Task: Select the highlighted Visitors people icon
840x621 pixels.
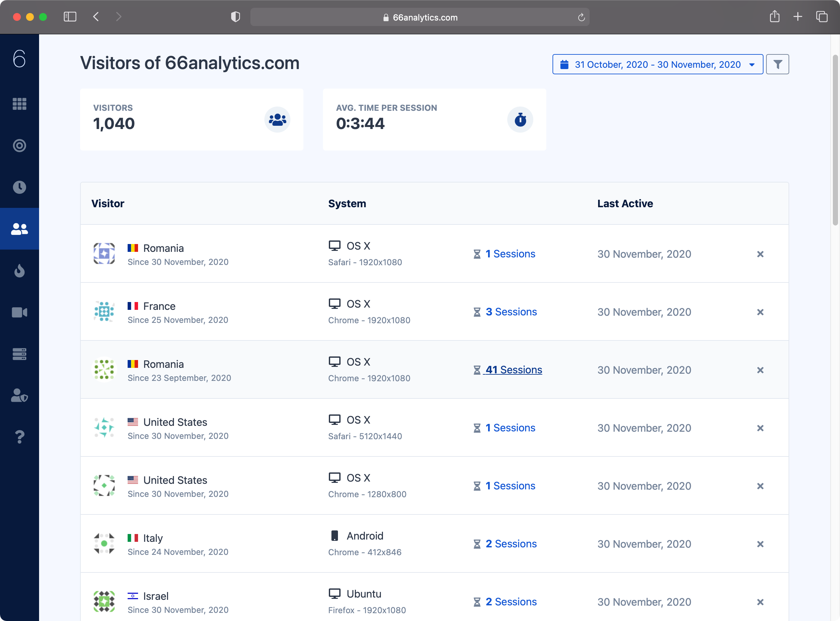Action: tap(19, 228)
